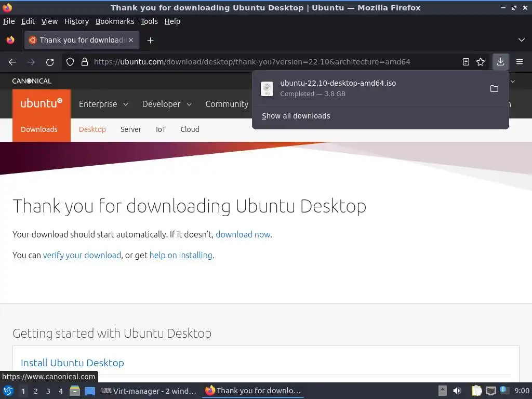Image resolution: width=532 pixels, height=399 pixels.
Task: Open tracking protection shield icon
Action: (70, 62)
